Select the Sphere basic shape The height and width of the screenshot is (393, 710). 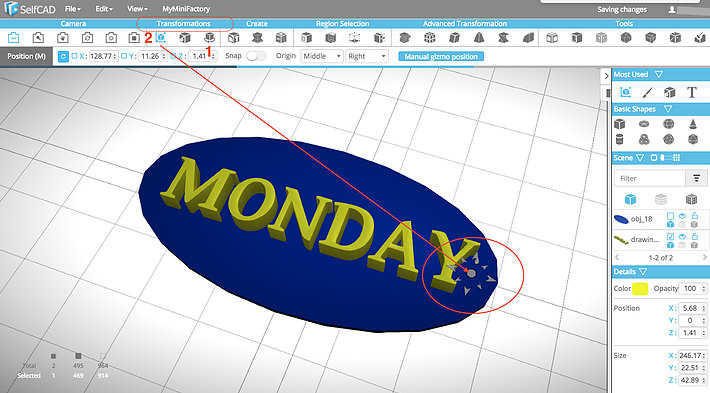coord(668,124)
